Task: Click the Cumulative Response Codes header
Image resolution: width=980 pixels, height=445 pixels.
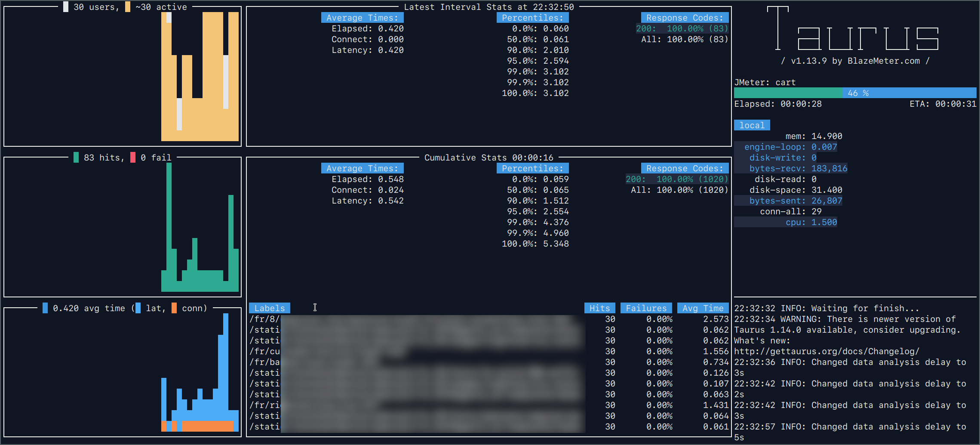Action: 685,168
